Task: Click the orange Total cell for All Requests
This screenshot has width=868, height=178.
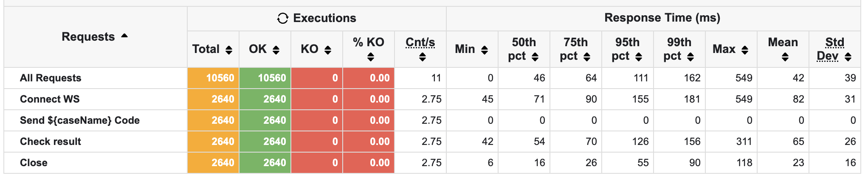Action: click(x=213, y=78)
